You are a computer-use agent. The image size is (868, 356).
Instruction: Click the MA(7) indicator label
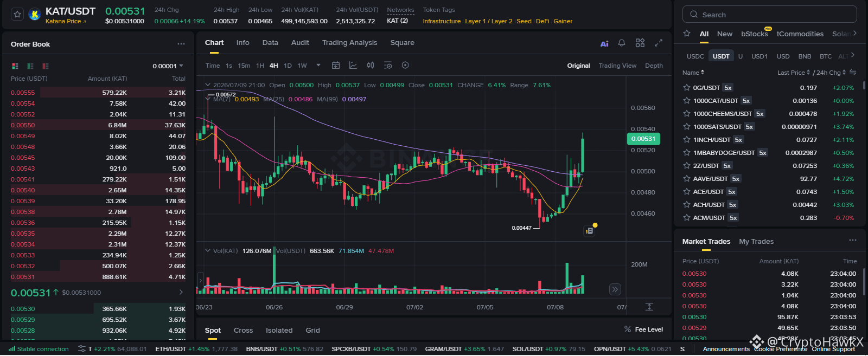pyautogui.click(x=222, y=99)
